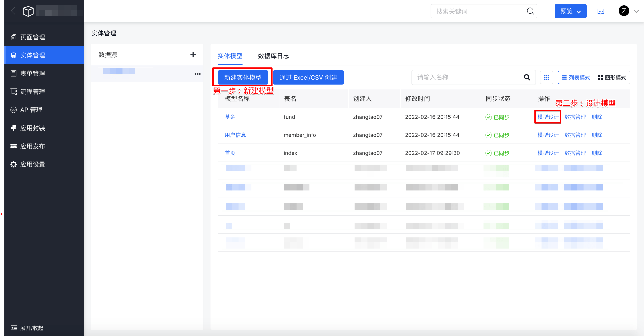644x336 pixels.
Task: Click the back arrow icon in sidebar header
Action: click(x=13, y=11)
